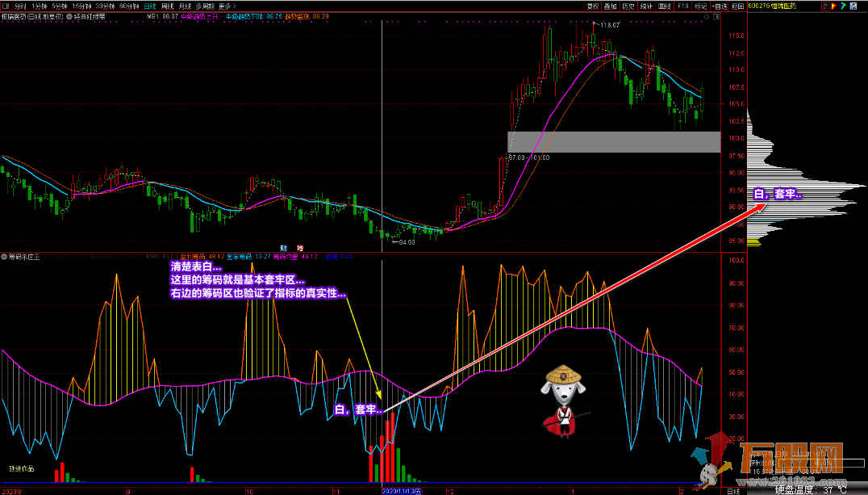Click the +自选 add to watchlist button
The image size is (868, 495).
pos(719,6)
